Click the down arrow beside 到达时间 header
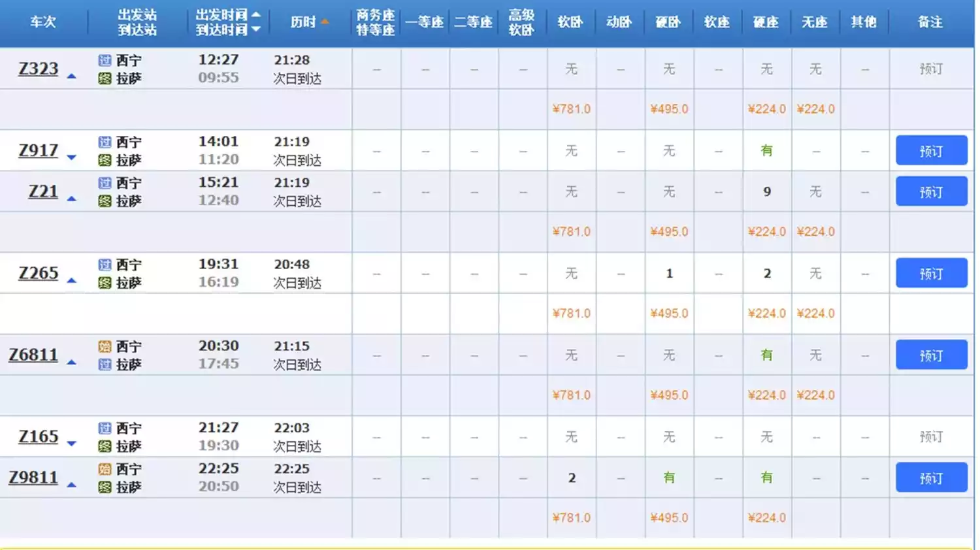Image resolution: width=980 pixels, height=550 pixels. tap(256, 29)
